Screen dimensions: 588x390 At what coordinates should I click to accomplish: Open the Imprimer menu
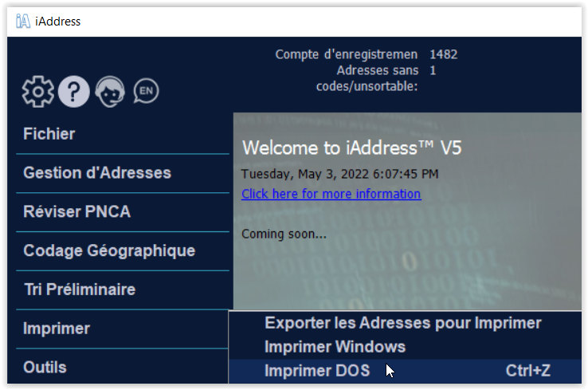coord(123,329)
